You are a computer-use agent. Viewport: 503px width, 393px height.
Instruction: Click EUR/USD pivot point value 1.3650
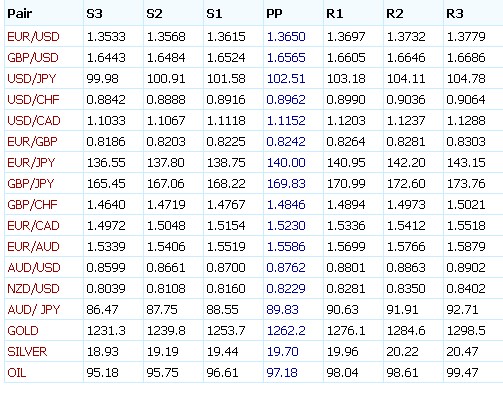point(286,37)
